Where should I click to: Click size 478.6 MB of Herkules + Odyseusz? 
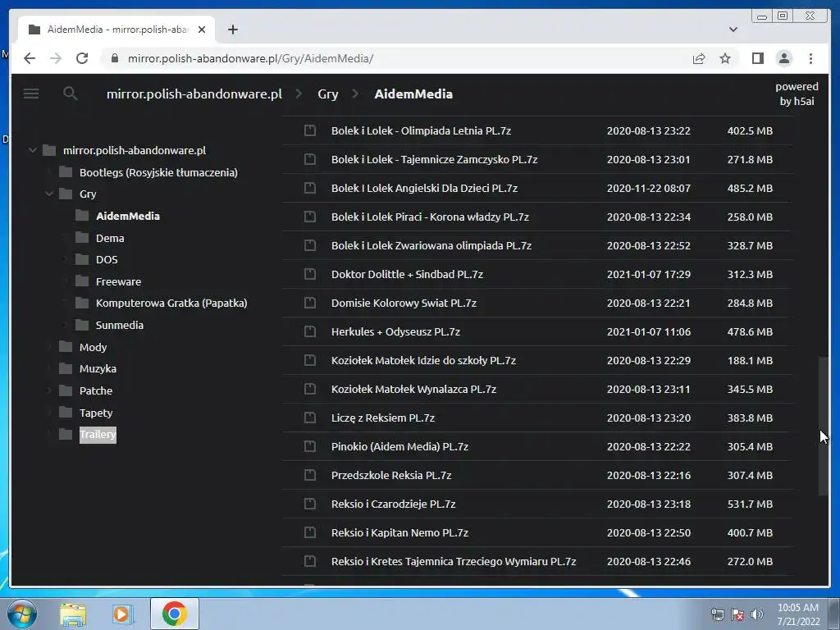[750, 331]
